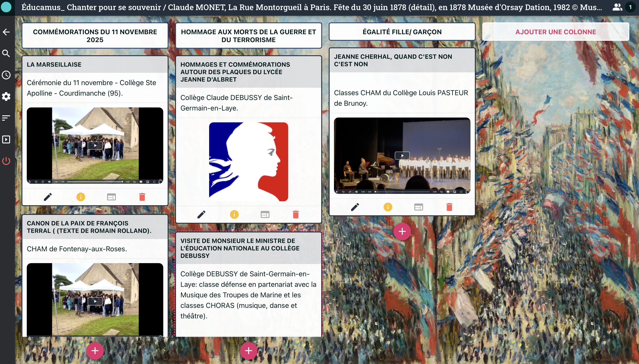The width and height of the screenshot is (639, 364).
Task: Open the slideshow play icon in sidebar
Action: coord(6,139)
